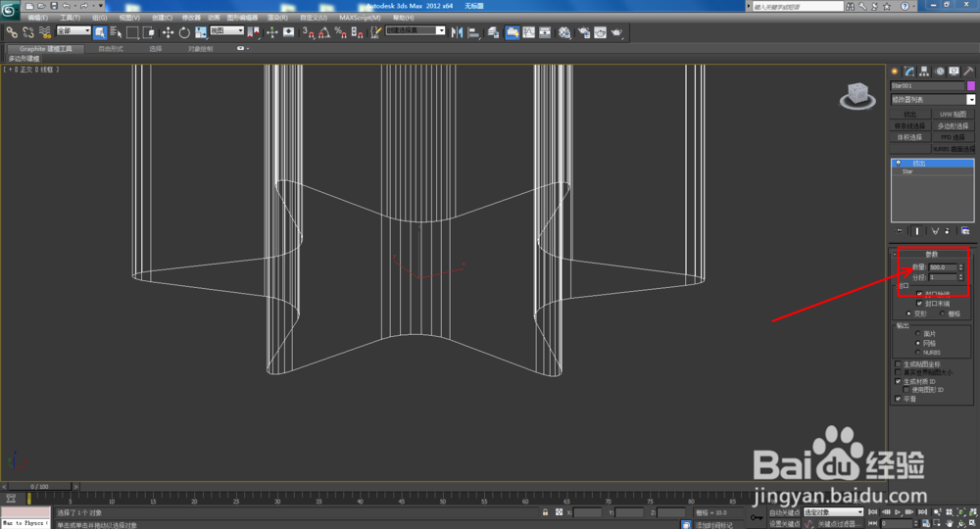Switch to the Create command panel tab
Screen dimensions: 980x529
click(x=895, y=72)
